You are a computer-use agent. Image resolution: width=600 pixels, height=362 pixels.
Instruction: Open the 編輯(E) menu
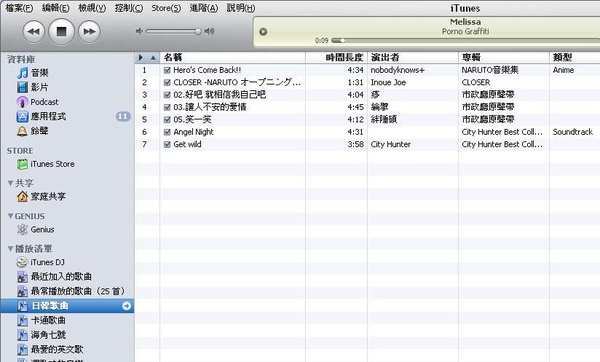pos(55,8)
